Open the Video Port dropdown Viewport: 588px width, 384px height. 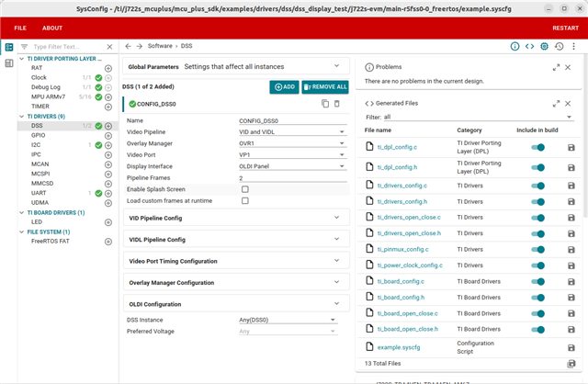(x=292, y=155)
